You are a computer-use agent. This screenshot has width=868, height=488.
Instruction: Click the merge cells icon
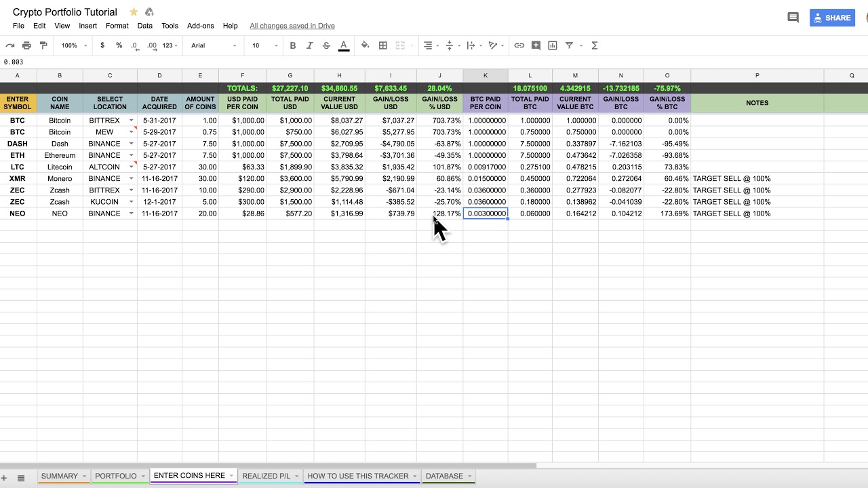[x=400, y=45]
